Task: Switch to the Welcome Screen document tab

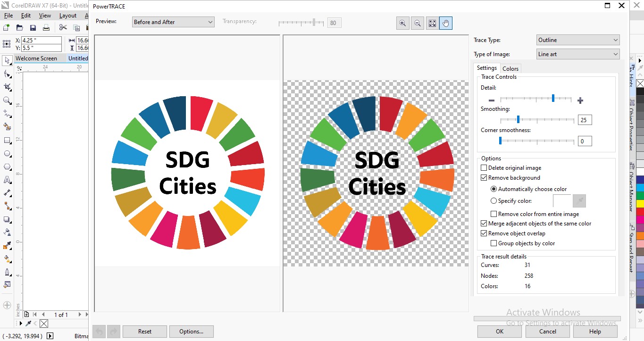Action: pyautogui.click(x=36, y=58)
